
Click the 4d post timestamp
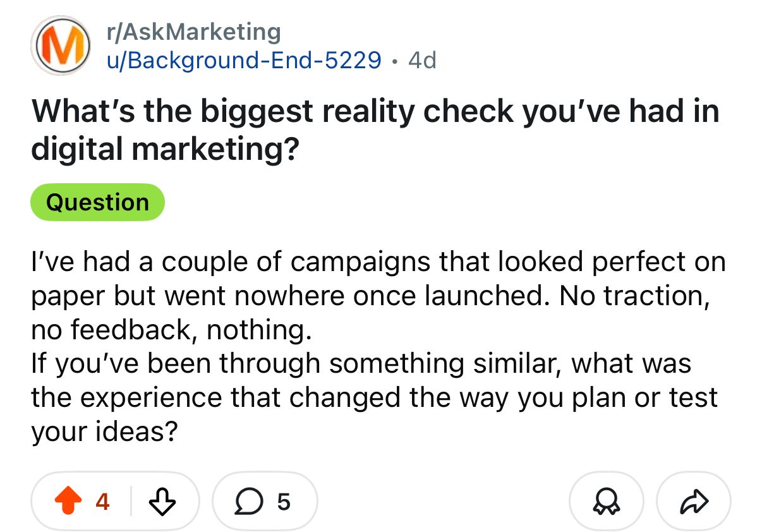(422, 60)
